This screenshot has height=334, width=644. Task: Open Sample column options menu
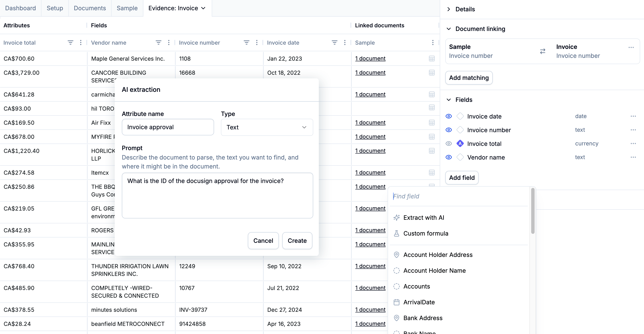coord(433,43)
